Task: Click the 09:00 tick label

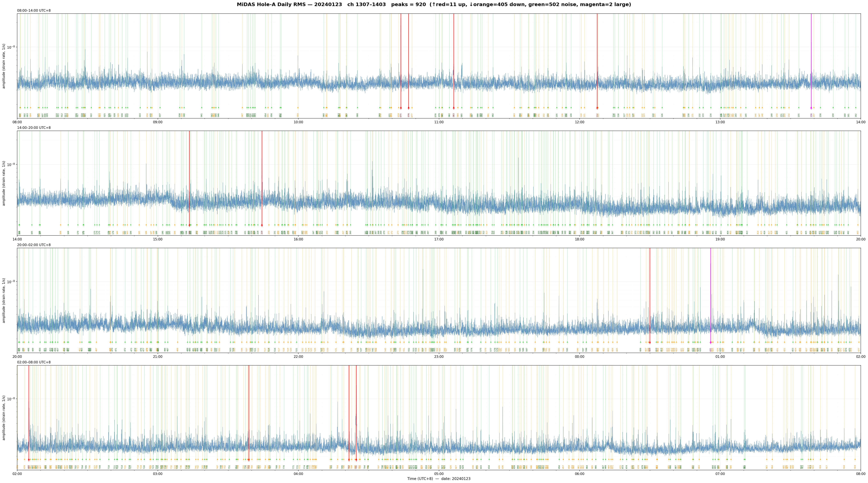Action: (x=158, y=122)
